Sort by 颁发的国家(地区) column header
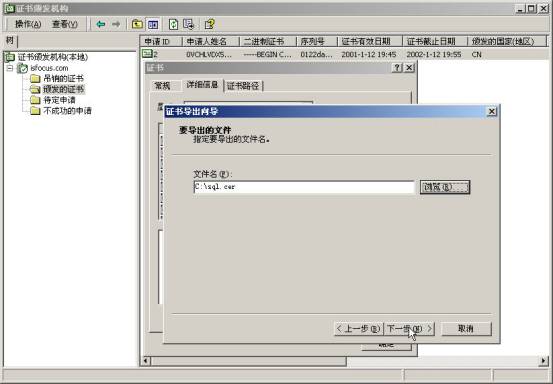The image size is (553, 384). tap(506, 41)
